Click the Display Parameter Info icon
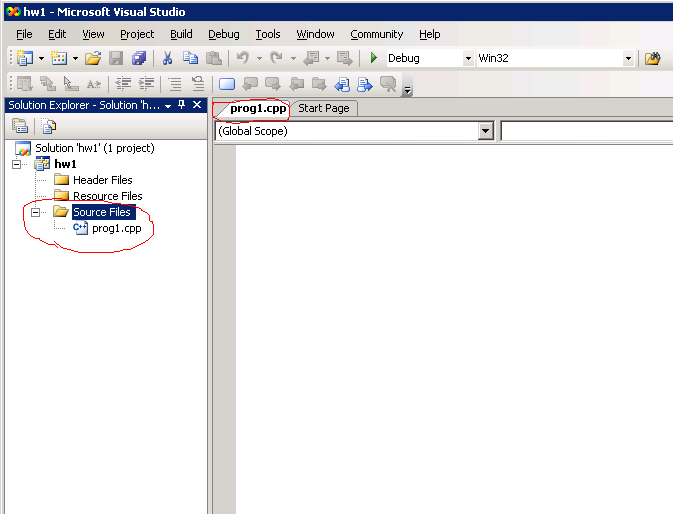Image resolution: width=683 pixels, height=514 pixels. (47, 83)
